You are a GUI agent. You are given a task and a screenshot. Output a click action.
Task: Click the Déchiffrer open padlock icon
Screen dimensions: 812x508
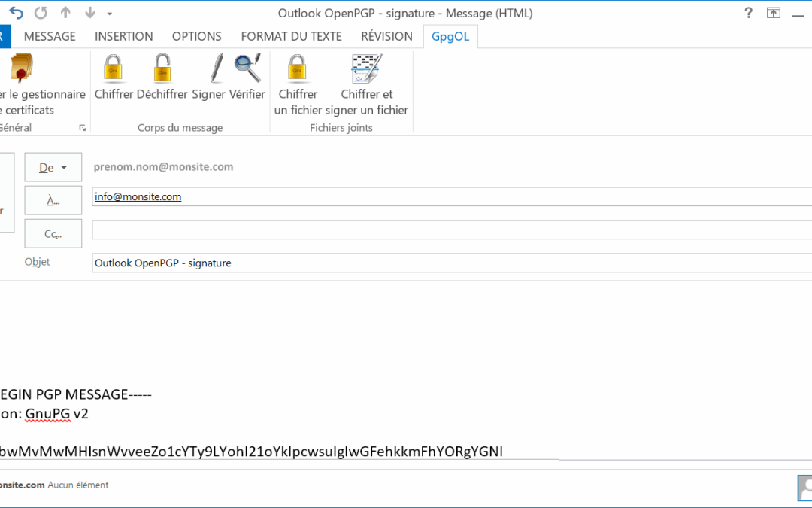[x=162, y=68]
